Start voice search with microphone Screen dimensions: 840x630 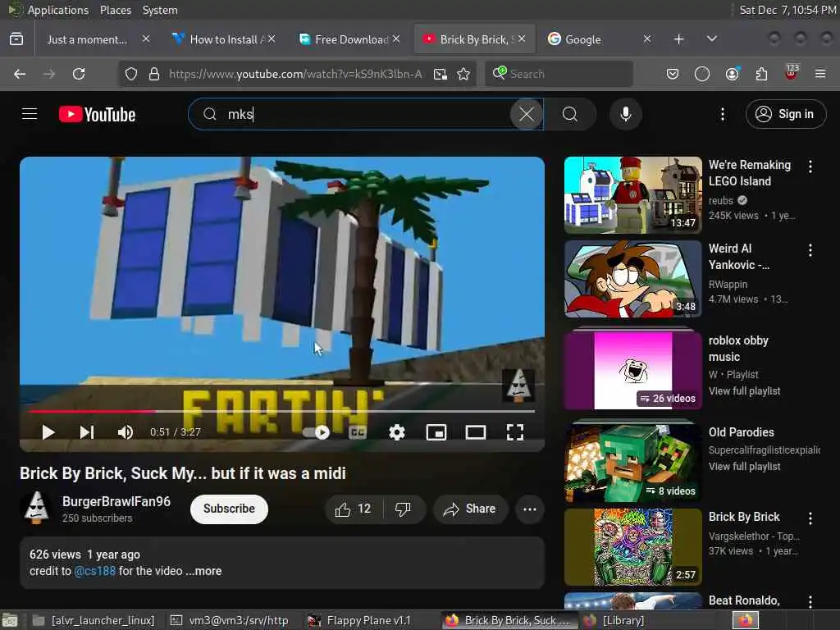pos(625,114)
